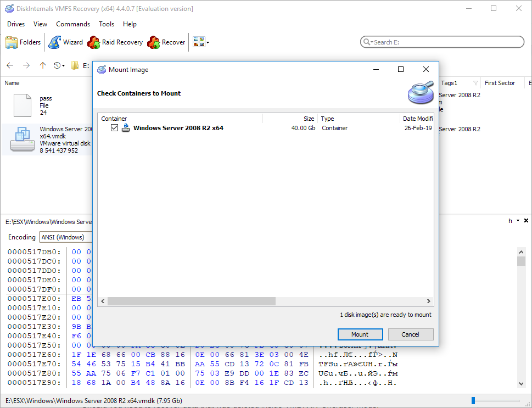Open the Folders panel from the toolbar
532x408 pixels.
23,42
